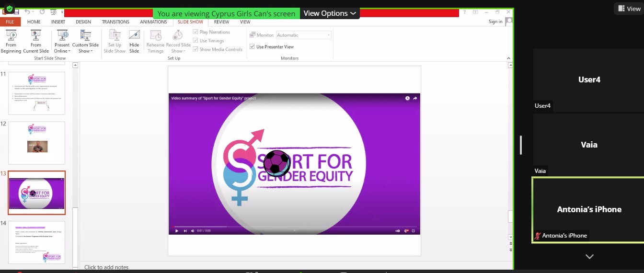Click the Watch Later clock icon
This screenshot has width=644, height=273.
[407, 98]
